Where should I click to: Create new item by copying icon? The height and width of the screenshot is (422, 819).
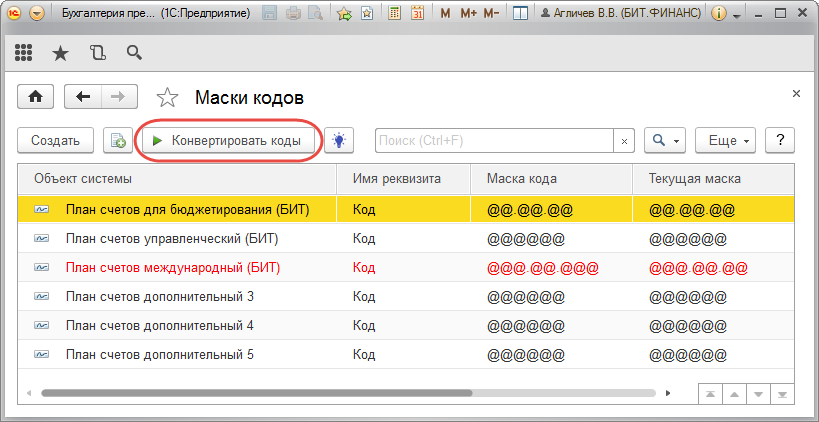click(118, 141)
